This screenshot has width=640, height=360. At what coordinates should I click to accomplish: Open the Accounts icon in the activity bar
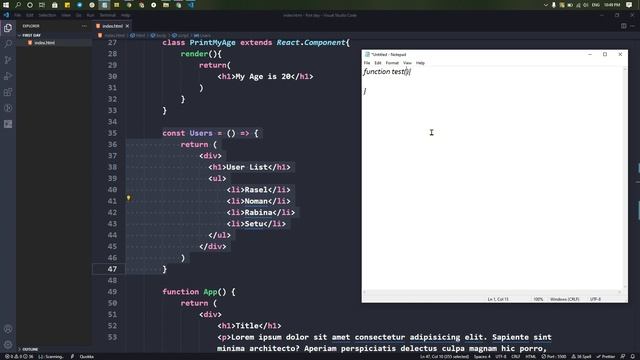pyautogui.click(x=8, y=329)
